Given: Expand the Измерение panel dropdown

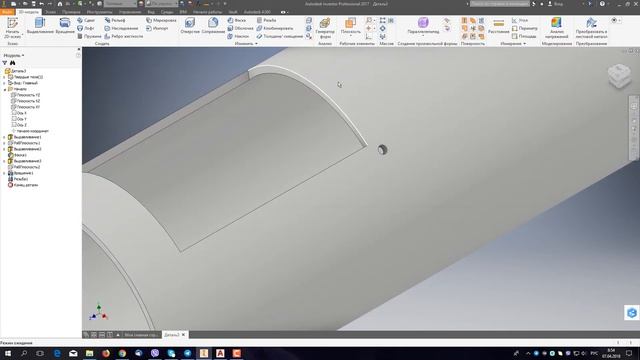Looking at the screenshot, I should [513, 44].
